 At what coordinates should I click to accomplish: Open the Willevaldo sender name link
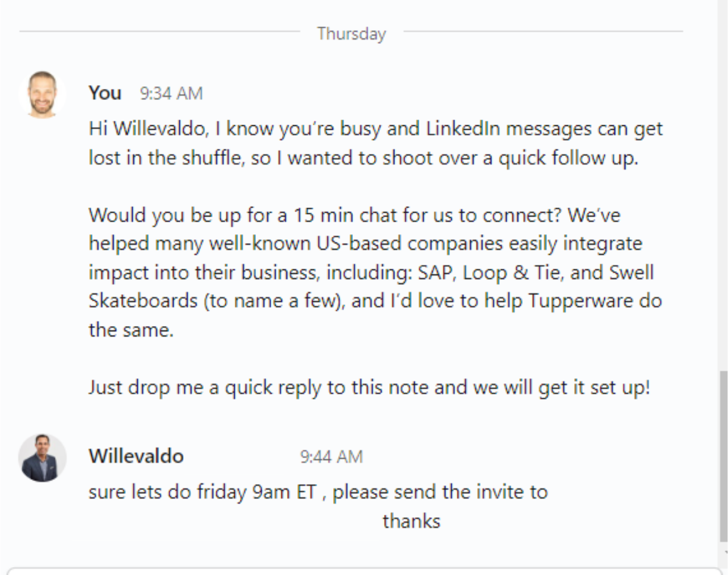[x=136, y=456]
